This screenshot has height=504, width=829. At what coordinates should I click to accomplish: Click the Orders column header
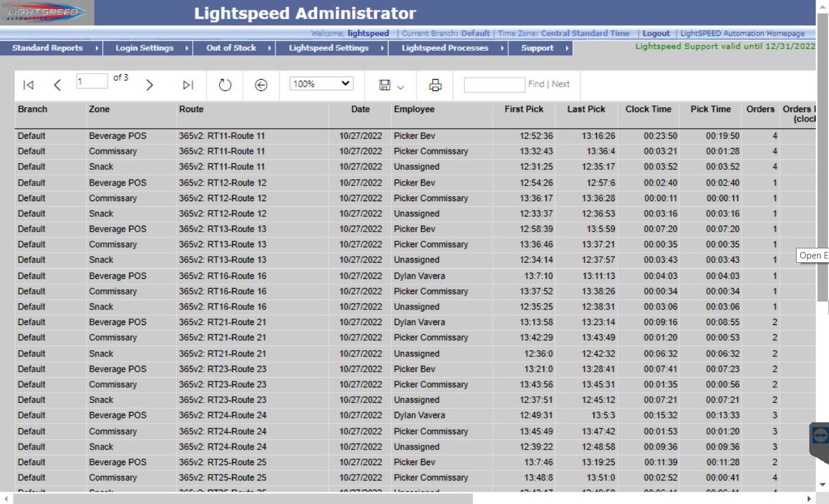click(761, 110)
